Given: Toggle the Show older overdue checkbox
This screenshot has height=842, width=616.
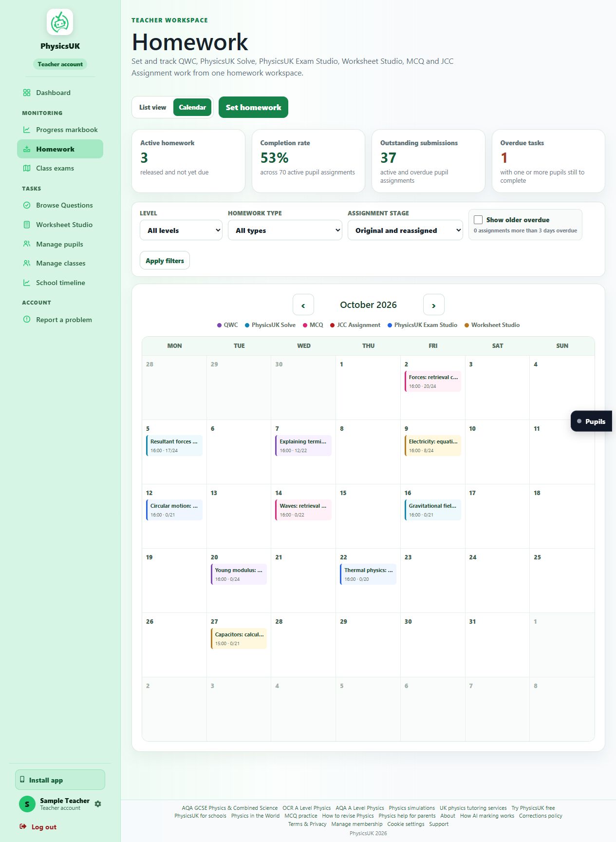Looking at the screenshot, I should pyautogui.click(x=478, y=220).
